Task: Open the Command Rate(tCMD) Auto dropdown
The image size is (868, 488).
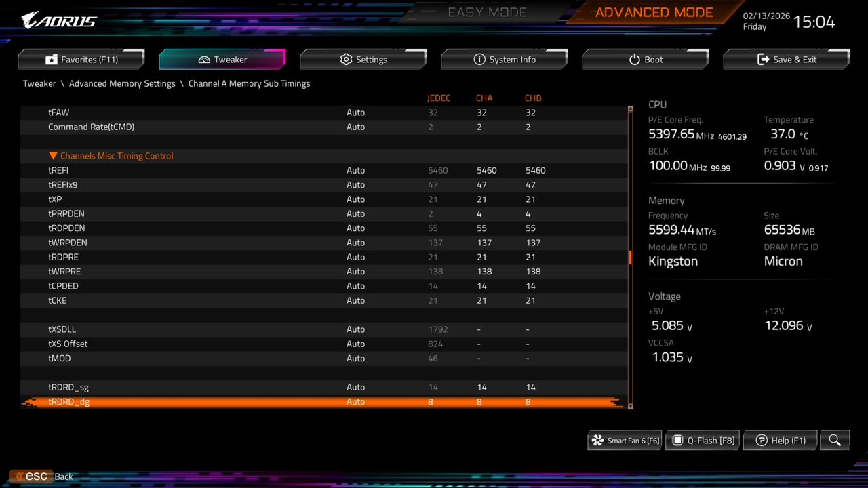Action: [356, 127]
